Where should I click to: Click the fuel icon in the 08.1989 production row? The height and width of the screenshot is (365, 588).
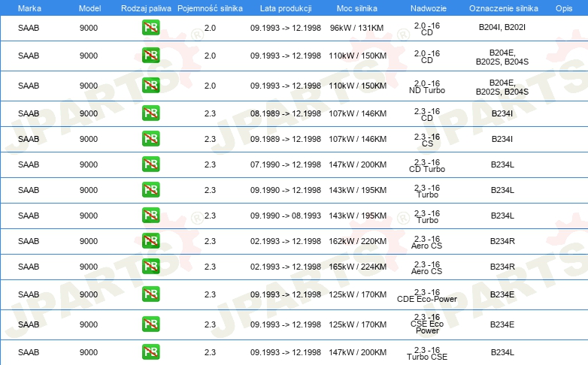coord(150,113)
